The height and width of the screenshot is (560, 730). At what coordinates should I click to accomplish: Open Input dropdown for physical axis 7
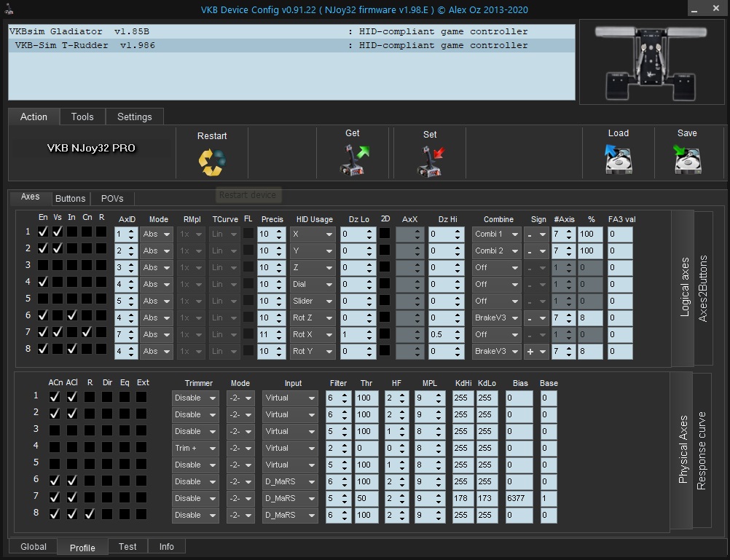(290, 499)
